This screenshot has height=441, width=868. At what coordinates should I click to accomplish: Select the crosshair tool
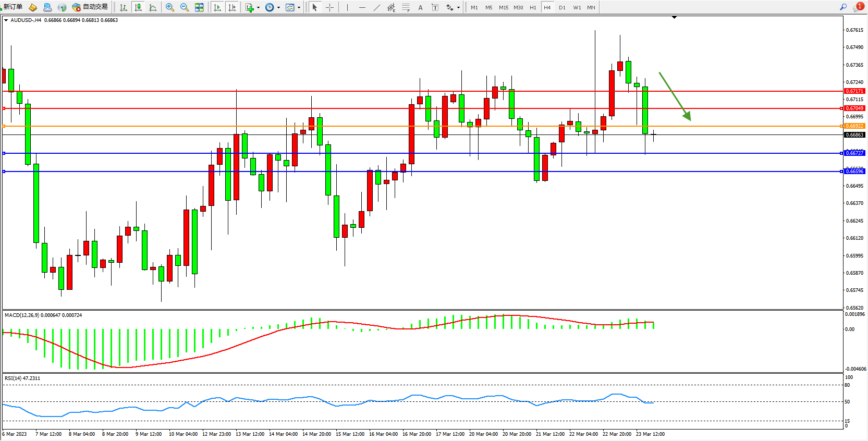[x=329, y=7]
